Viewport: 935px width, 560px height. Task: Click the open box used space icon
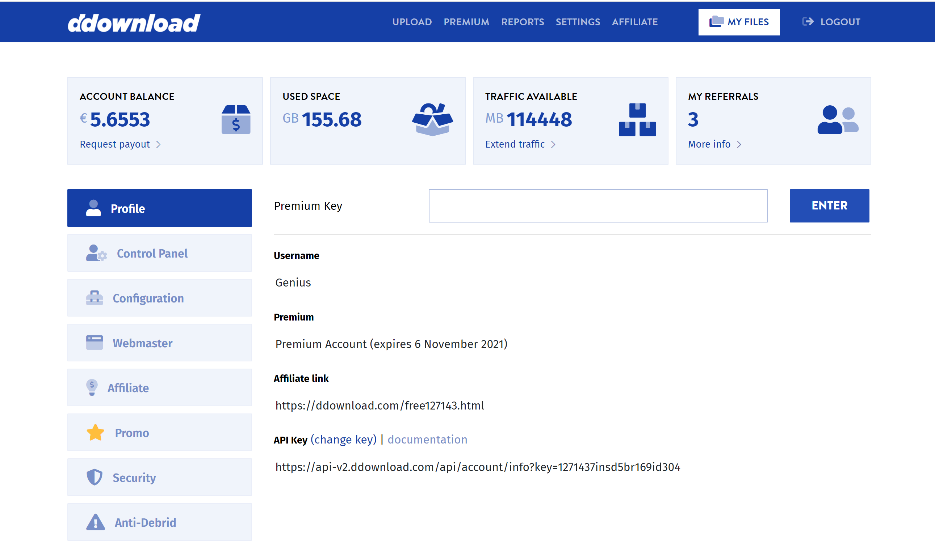tap(432, 119)
